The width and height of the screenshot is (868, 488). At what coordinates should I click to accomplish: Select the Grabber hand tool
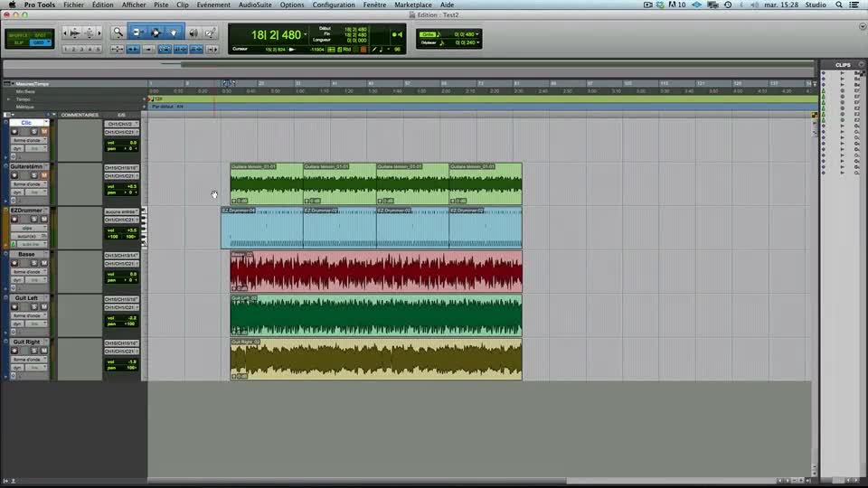point(174,33)
